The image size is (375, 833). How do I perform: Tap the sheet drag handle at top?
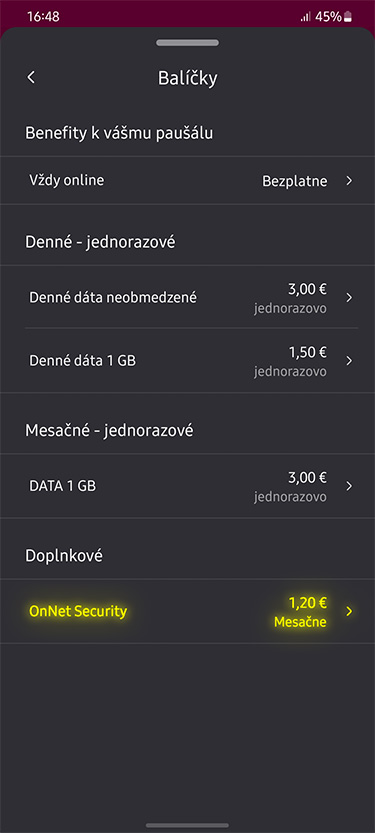tap(188, 42)
